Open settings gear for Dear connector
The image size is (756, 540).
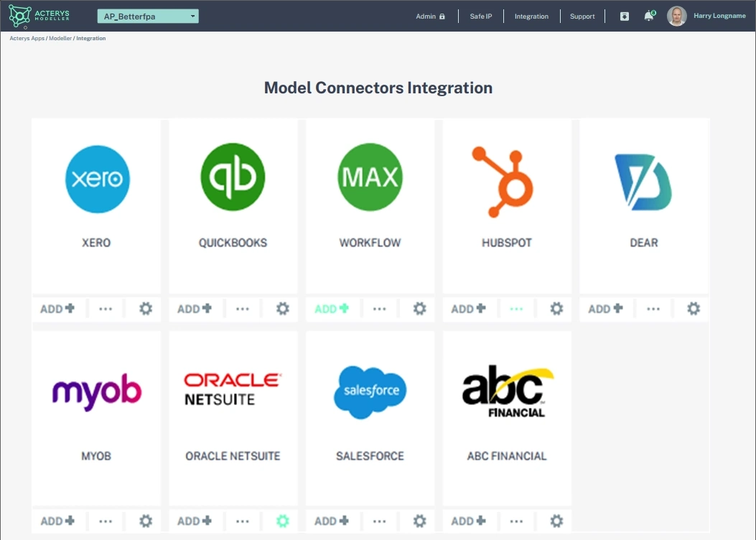click(694, 309)
